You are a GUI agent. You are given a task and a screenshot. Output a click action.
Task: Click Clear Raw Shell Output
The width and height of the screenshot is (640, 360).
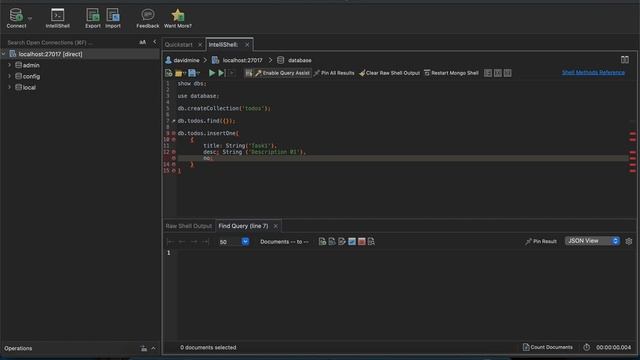pyautogui.click(x=389, y=73)
